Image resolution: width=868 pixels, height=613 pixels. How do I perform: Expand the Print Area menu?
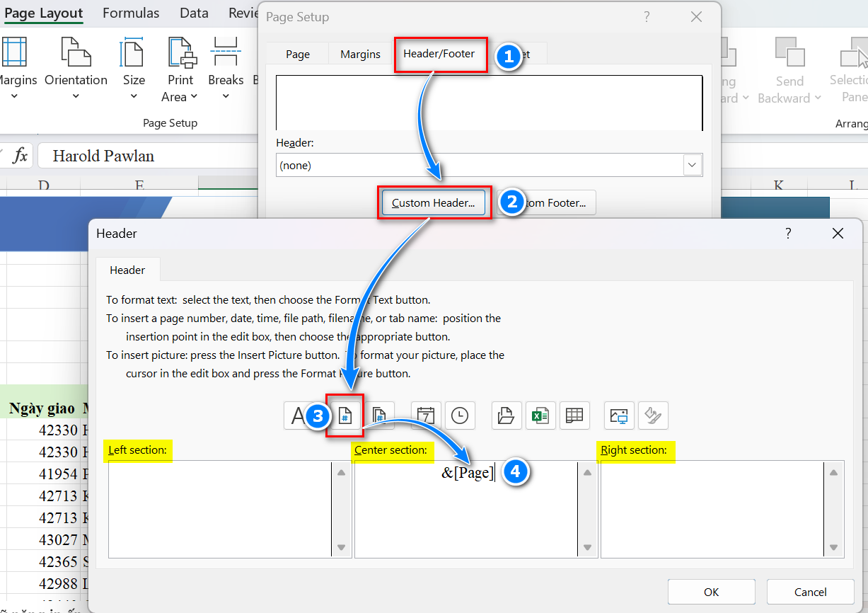[x=180, y=88]
